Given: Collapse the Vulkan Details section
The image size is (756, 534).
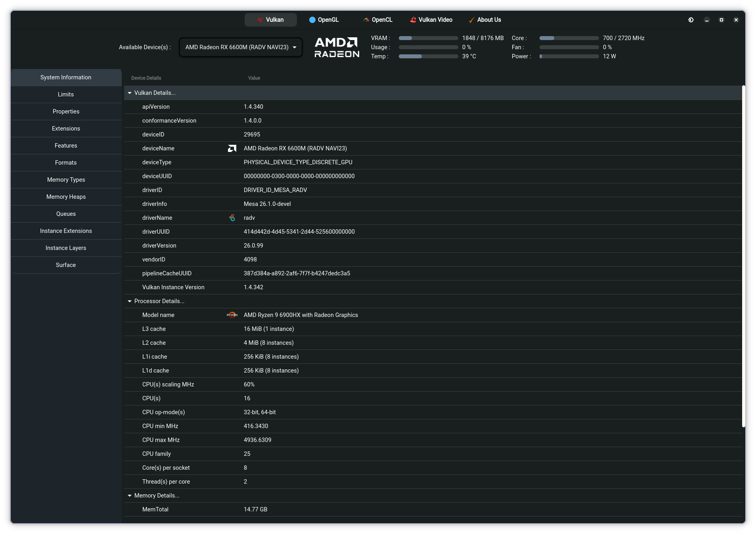Looking at the screenshot, I should [130, 93].
